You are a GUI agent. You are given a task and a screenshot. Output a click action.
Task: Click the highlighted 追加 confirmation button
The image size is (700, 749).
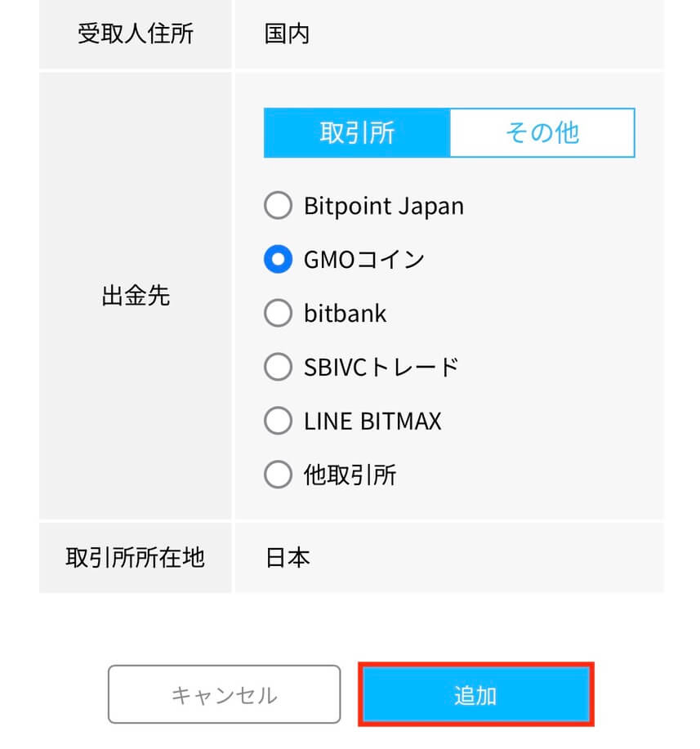(x=477, y=694)
